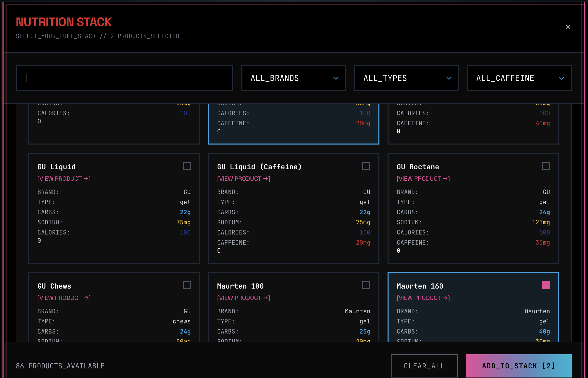Click the 86 PRODUCTS_AVAILABLE status text
This screenshot has height=378, width=588.
tap(60, 366)
